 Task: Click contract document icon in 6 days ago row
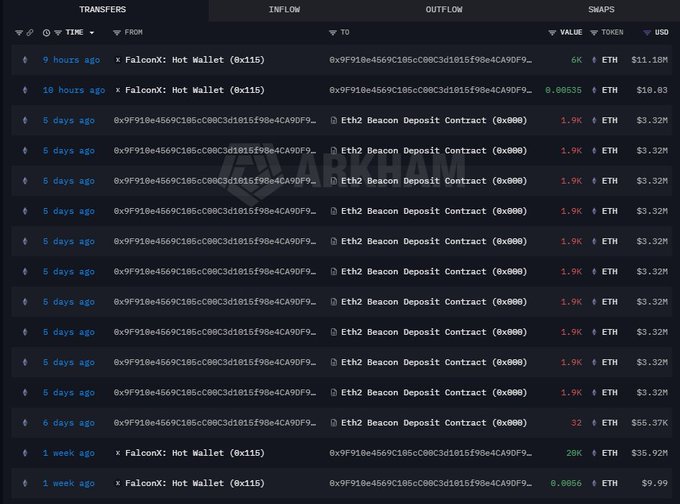click(333, 423)
